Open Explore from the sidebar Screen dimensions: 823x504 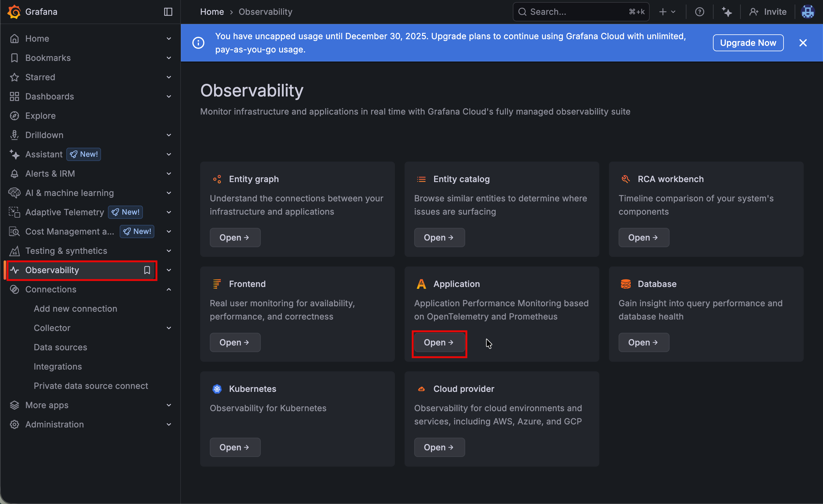click(40, 116)
